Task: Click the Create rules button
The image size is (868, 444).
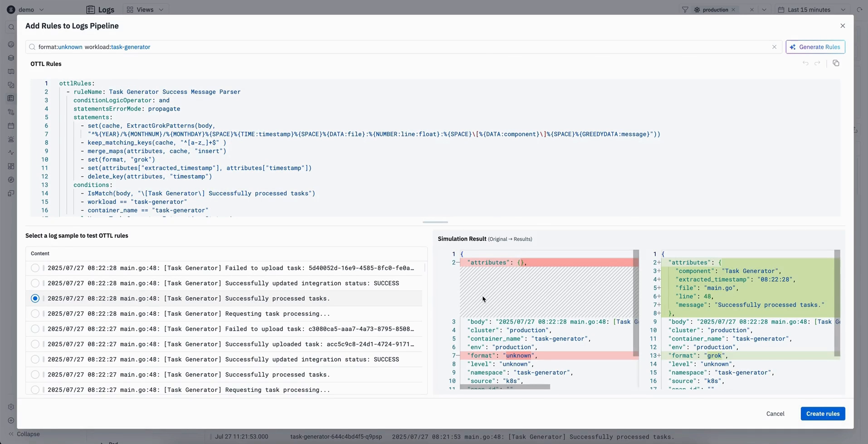Action: tap(822, 413)
